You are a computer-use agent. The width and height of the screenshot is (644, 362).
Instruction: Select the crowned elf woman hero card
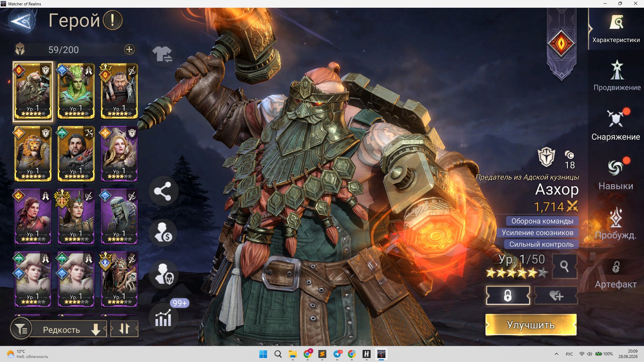point(76,217)
